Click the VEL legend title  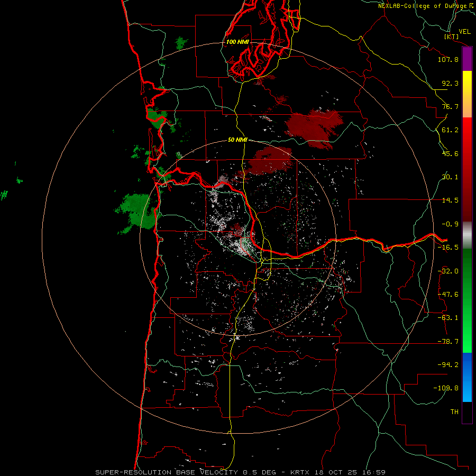click(x=464, y=32)
